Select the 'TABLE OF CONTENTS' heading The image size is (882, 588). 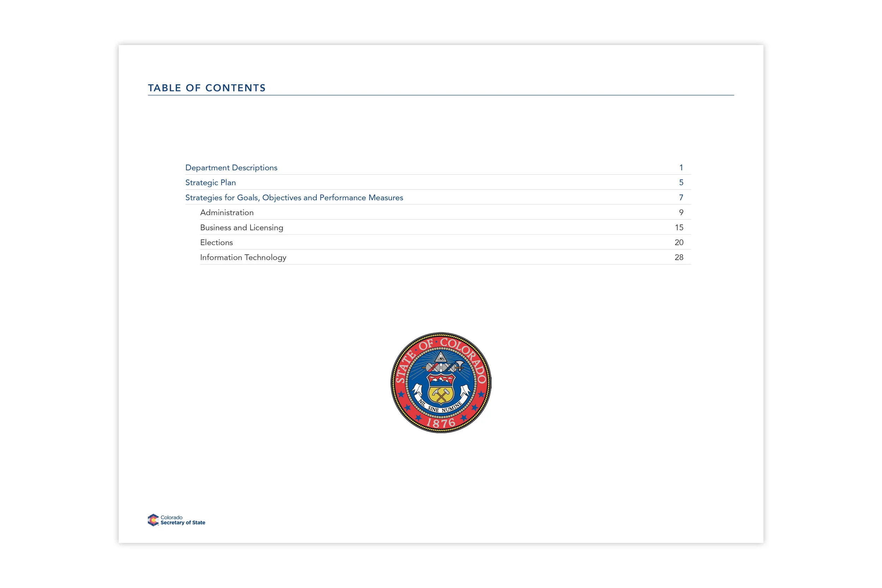(x=207, y=88)
